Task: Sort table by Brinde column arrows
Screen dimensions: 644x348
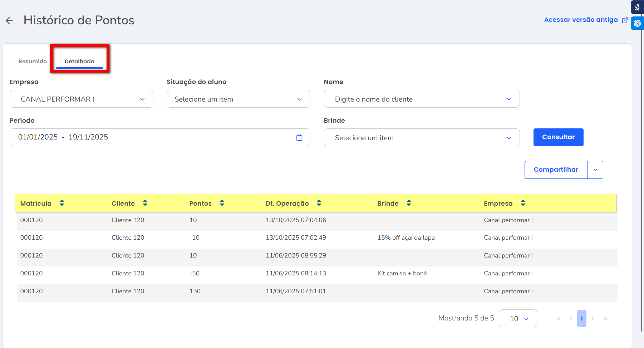Action: pyautogui.click(x=409, y=203)
